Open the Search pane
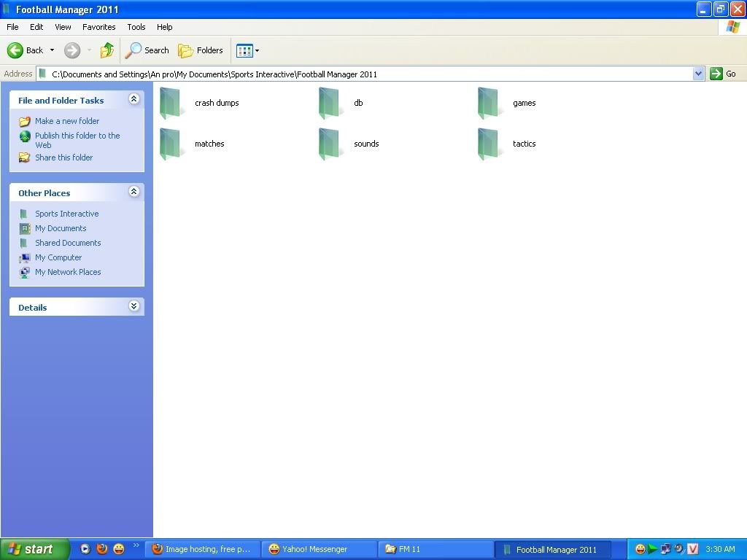 147,50
